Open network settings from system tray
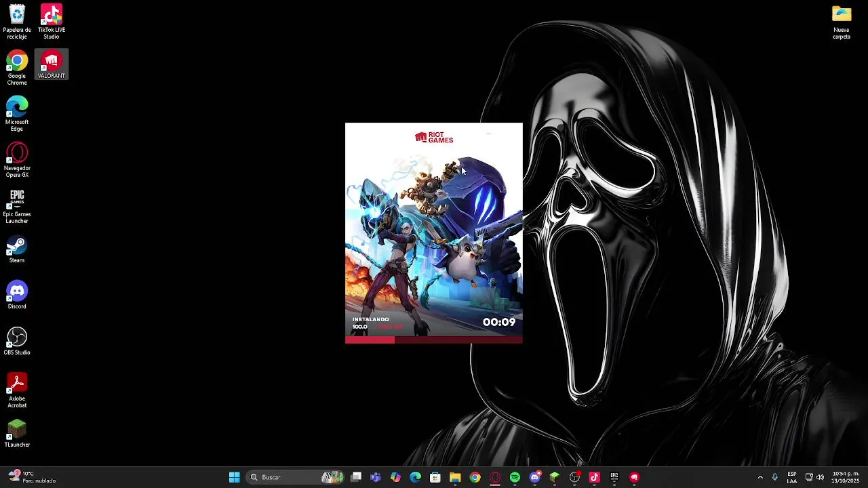The height and width of the screenshot is (488, 868). click(x=809, y=477)
